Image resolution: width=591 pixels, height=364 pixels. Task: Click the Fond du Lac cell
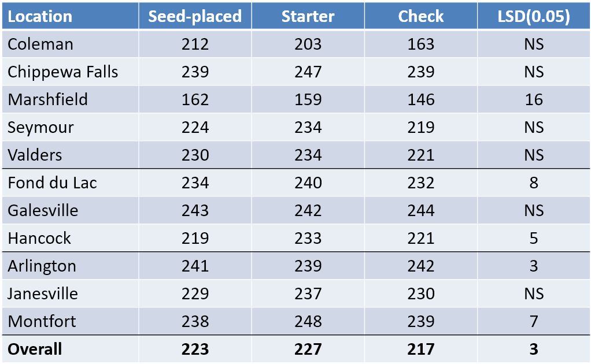(52, 183)
